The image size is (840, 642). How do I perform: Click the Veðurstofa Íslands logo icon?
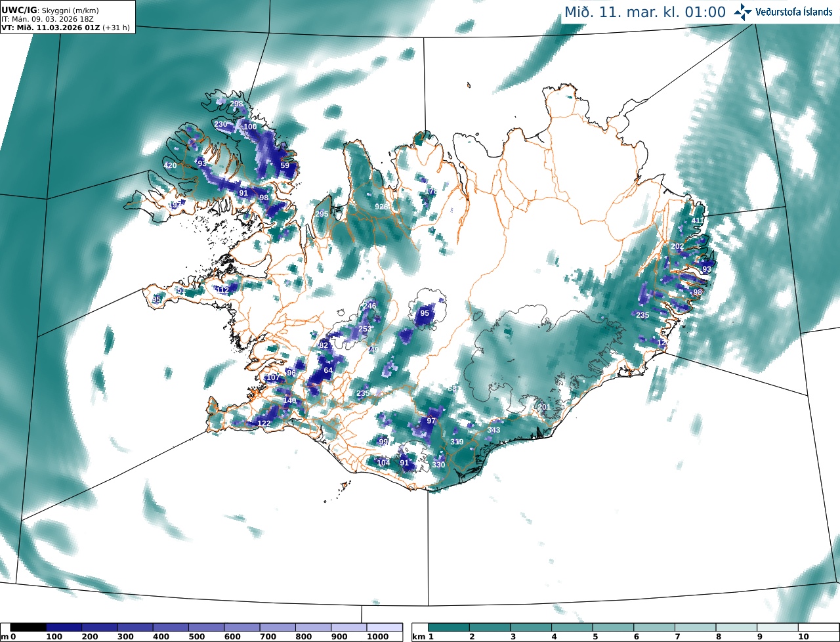pyautogui.click(x=743, y=12)
